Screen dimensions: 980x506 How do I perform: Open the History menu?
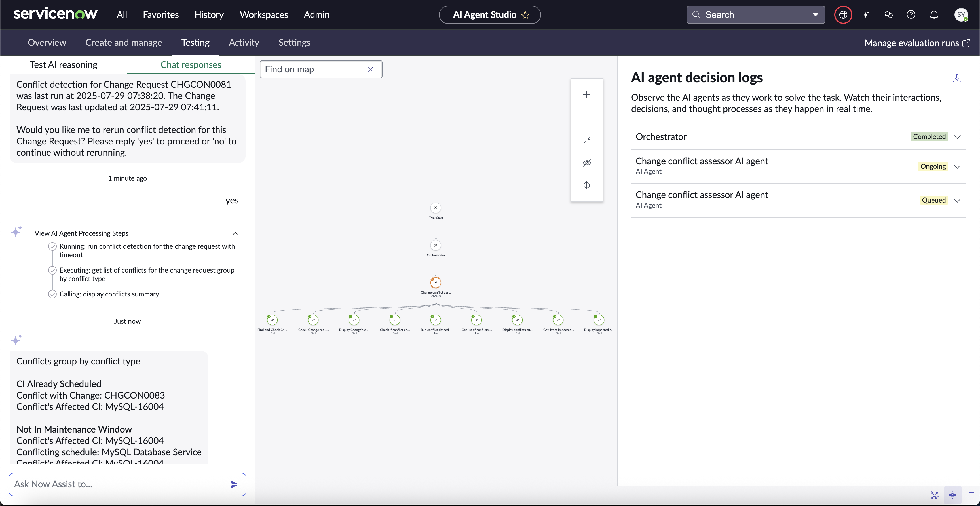click(x=209, y=14)
